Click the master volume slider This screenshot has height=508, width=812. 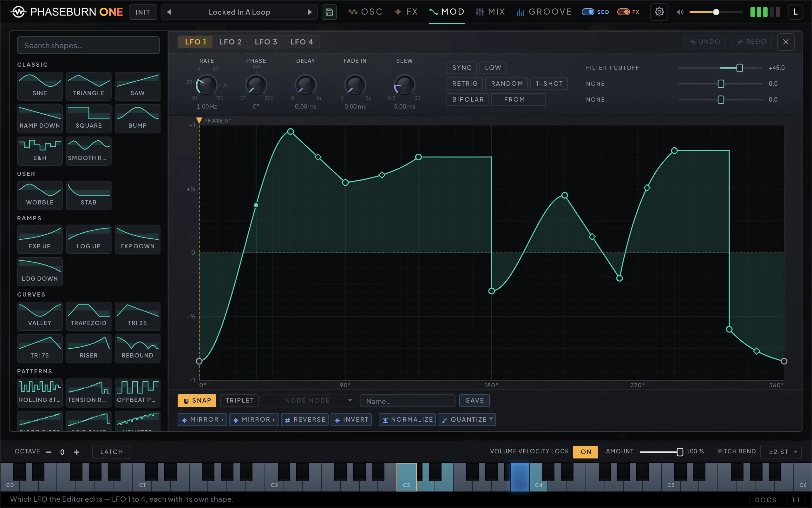(716, 12)
